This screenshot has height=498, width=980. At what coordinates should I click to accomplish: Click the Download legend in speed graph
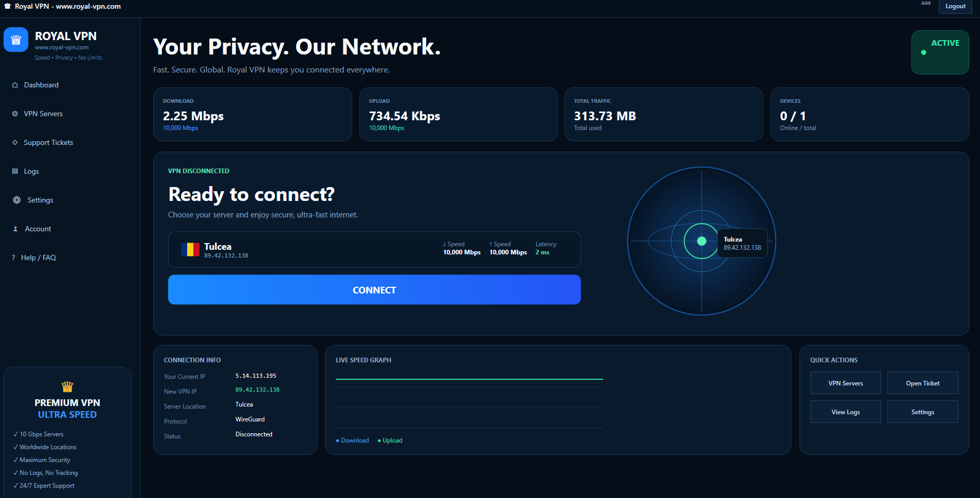(352, 440)
